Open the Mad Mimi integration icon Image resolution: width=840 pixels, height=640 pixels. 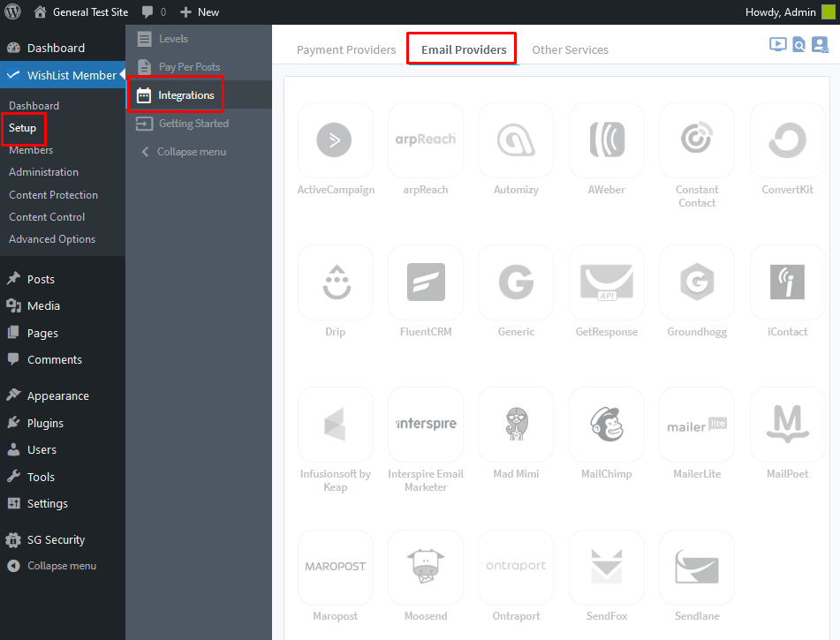516,425
